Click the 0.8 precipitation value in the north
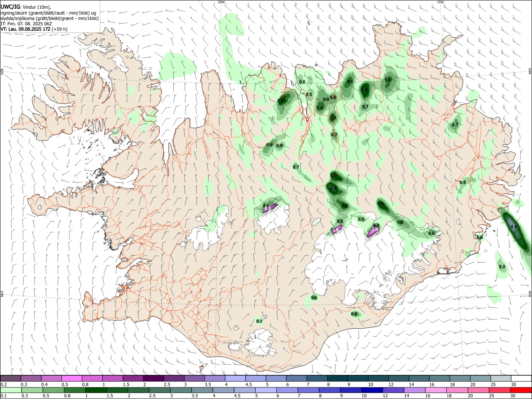 coord(333,98)
